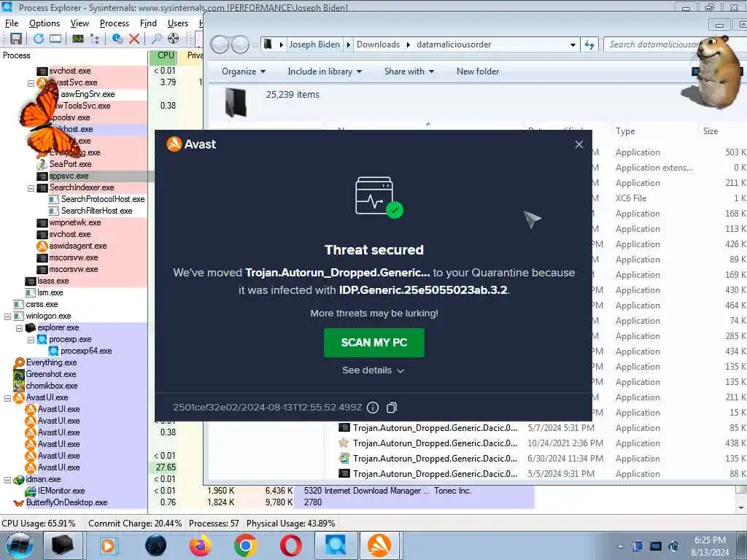
Task: Click the refresh icon next to Explorer address bar
Action: pyautogui.click(x=589, y=44)
